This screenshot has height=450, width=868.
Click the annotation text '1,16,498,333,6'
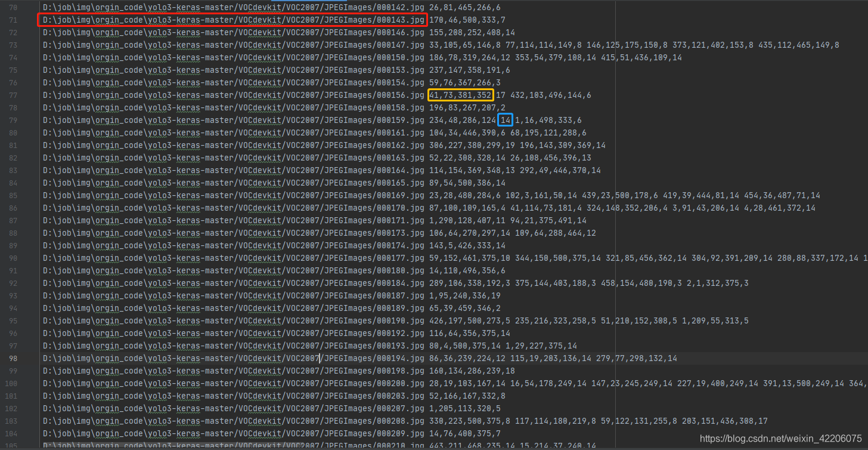(x=548, y=121)
